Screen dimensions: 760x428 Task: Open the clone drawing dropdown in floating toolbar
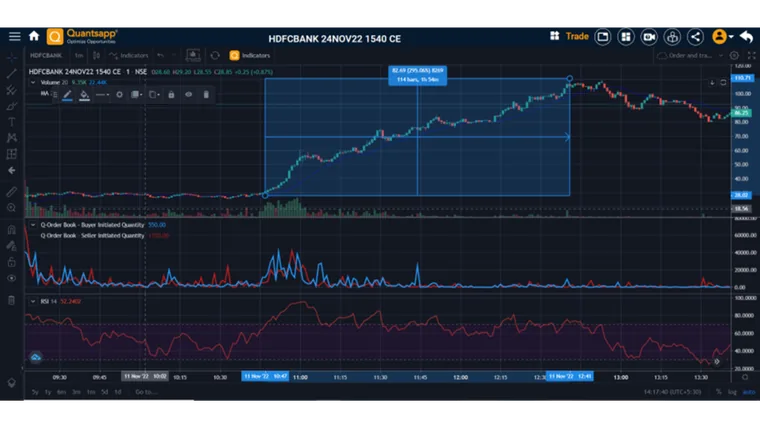coord(154,95)
